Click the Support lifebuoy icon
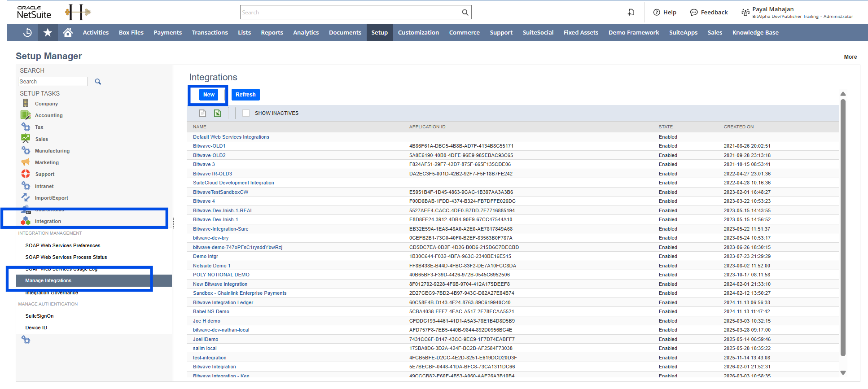This screenshot has width=868, height=389. pyautogui.click(x=26, y=174)
